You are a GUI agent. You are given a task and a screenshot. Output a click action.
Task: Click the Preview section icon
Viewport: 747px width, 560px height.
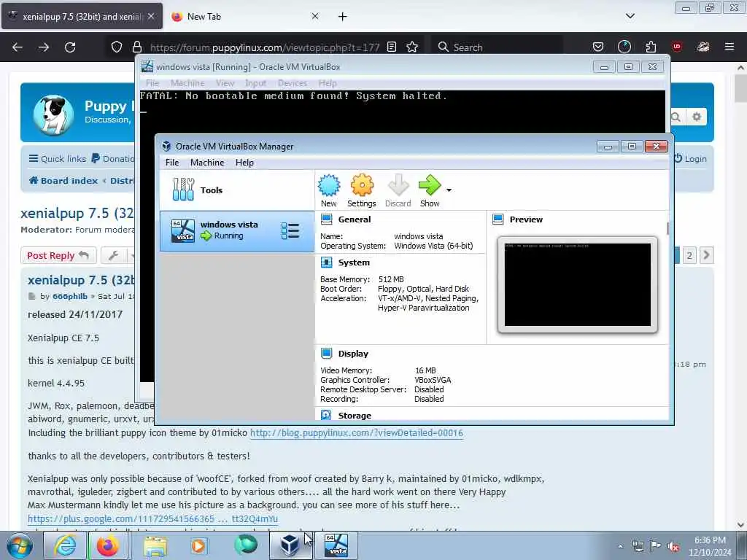click(x=498, y=219)
